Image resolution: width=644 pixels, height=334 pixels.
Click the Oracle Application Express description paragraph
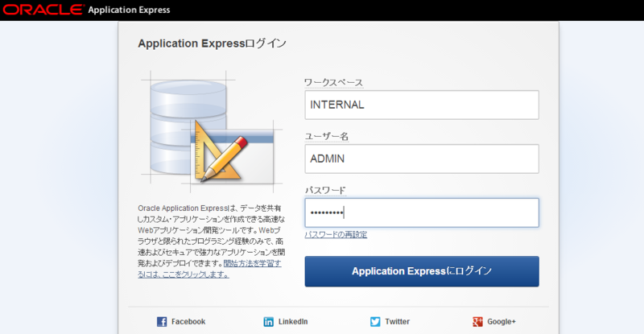(x=211, y=241)
